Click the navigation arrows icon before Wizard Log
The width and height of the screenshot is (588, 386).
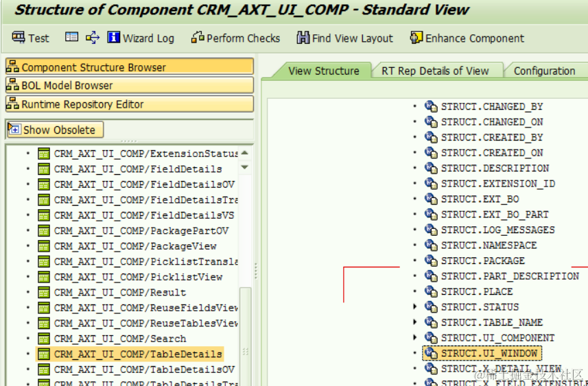point(93,38)
